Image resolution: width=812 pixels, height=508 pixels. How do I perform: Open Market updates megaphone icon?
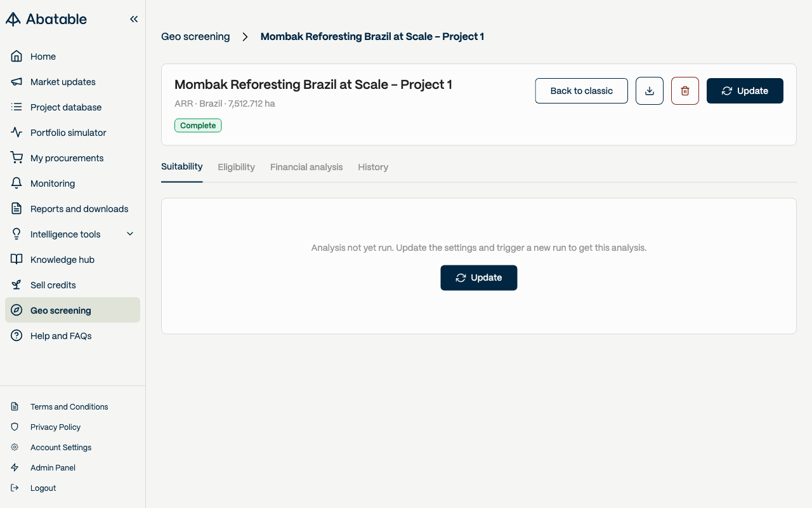click(x=17, y=82)
